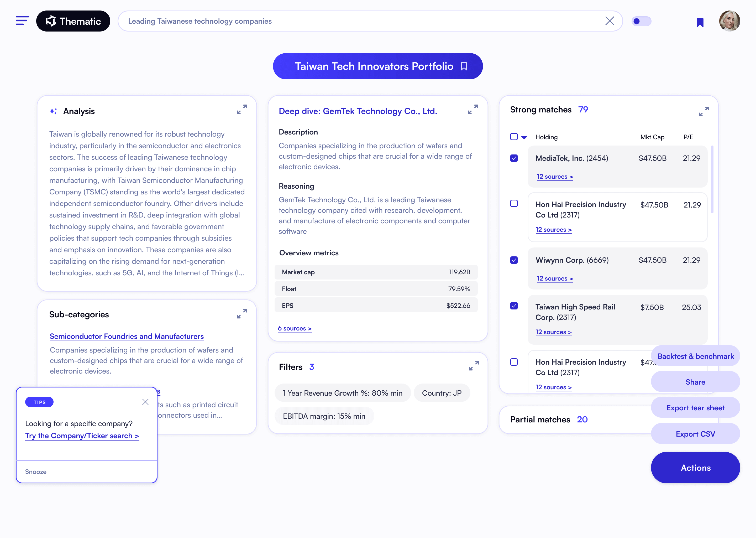This screenshot has height=538, width=756.
Task: Expand the Deep dive GemTek panel
Action: pos(473,109)
